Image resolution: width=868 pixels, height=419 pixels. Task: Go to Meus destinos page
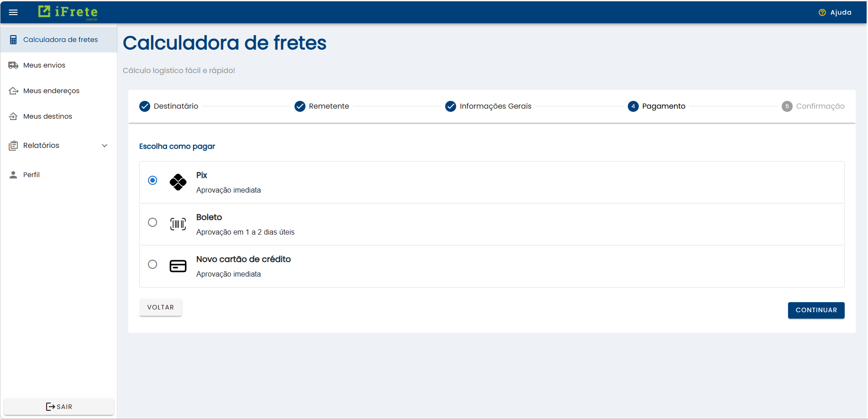click(47, 116)
